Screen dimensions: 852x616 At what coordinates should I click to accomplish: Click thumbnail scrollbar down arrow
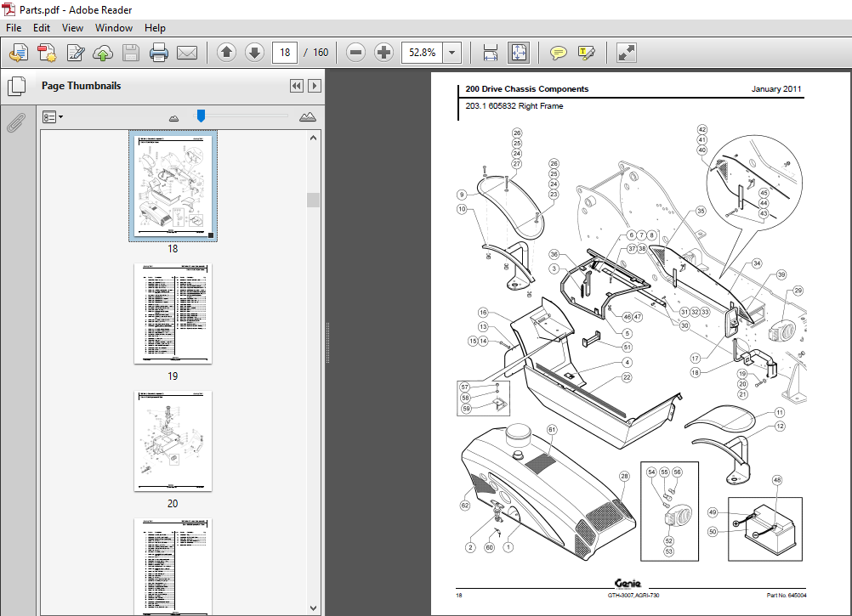click(313, 608)
